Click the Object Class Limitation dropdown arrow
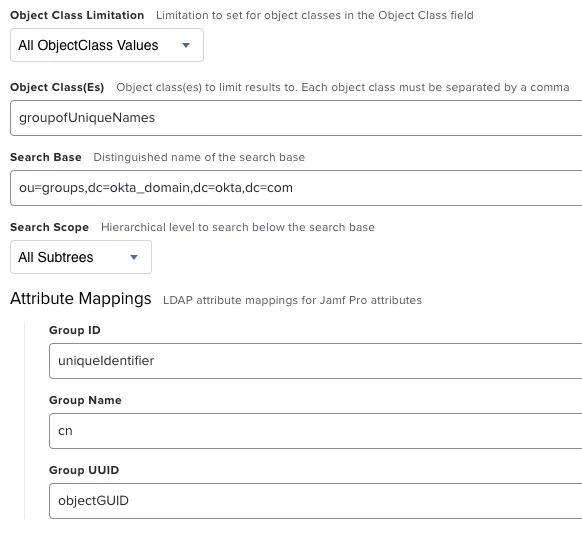This screenshot has height=552, width=582. pyautogui.click(x=186, y=45)
